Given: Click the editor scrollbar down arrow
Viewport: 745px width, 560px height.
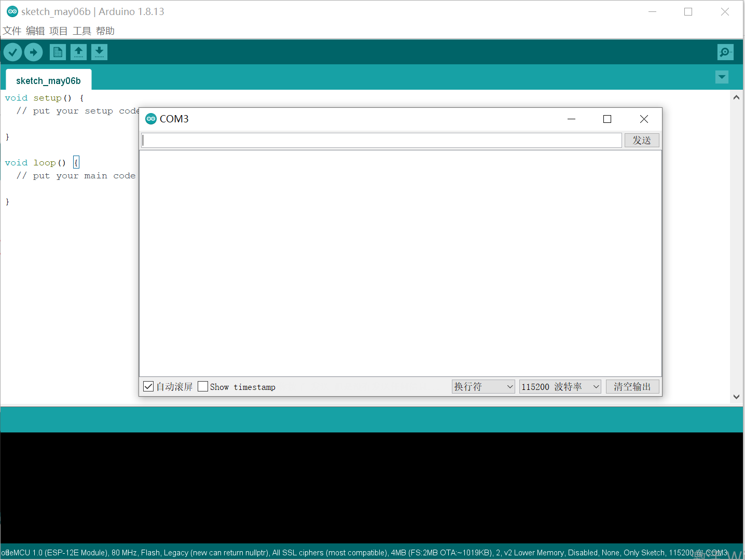Looking at the screenshot, I should point(736,397).
